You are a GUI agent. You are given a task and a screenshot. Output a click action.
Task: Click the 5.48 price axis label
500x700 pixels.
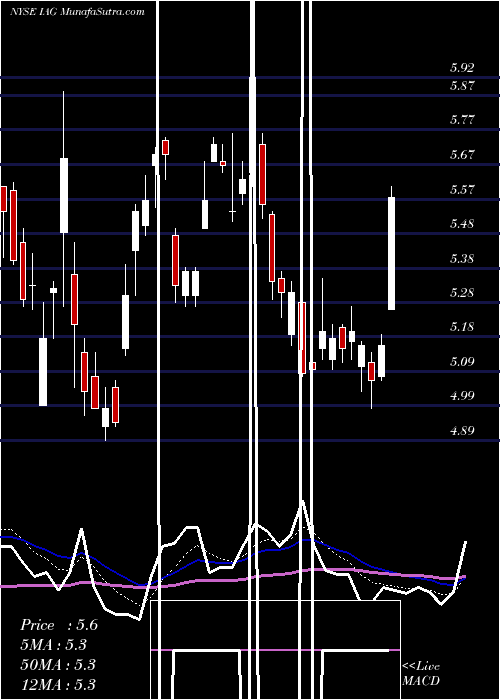coord(462,224)
